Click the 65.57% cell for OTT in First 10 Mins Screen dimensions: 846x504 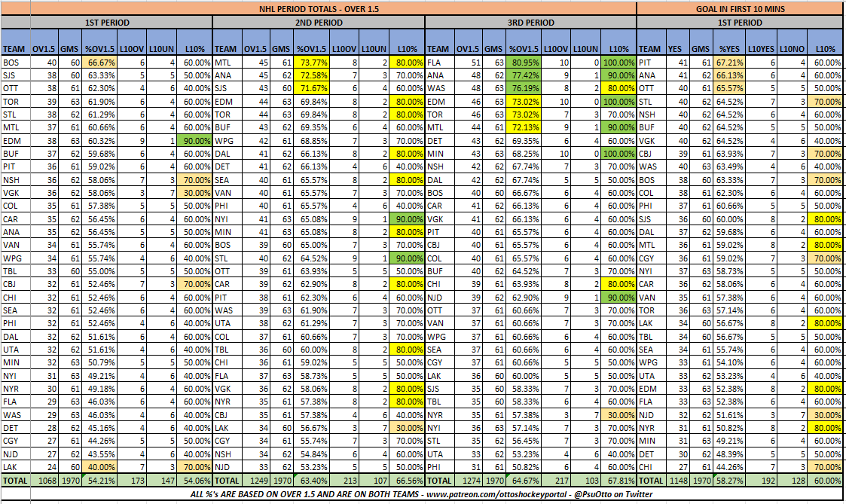(729, 88)
